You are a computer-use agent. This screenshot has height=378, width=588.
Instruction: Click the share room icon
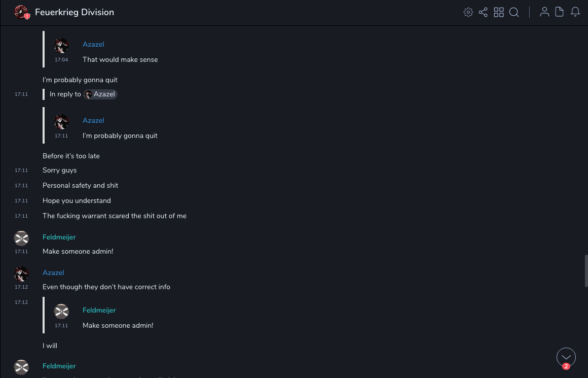pyautogui.click(x=483, y=12)
